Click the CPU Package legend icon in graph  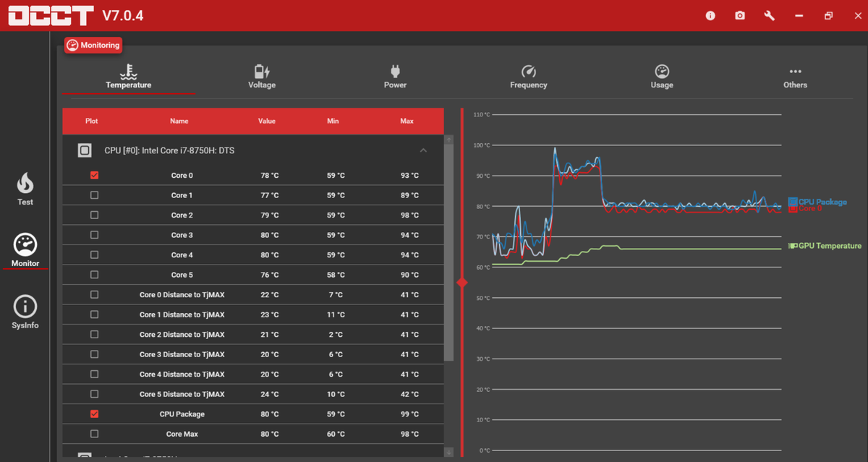793,202
